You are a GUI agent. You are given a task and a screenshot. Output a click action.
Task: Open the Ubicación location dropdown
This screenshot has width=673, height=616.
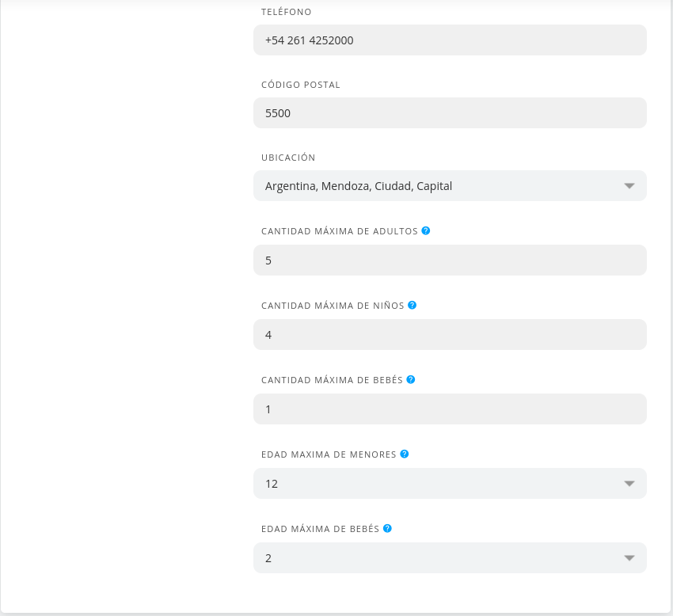tap(450, 185)
